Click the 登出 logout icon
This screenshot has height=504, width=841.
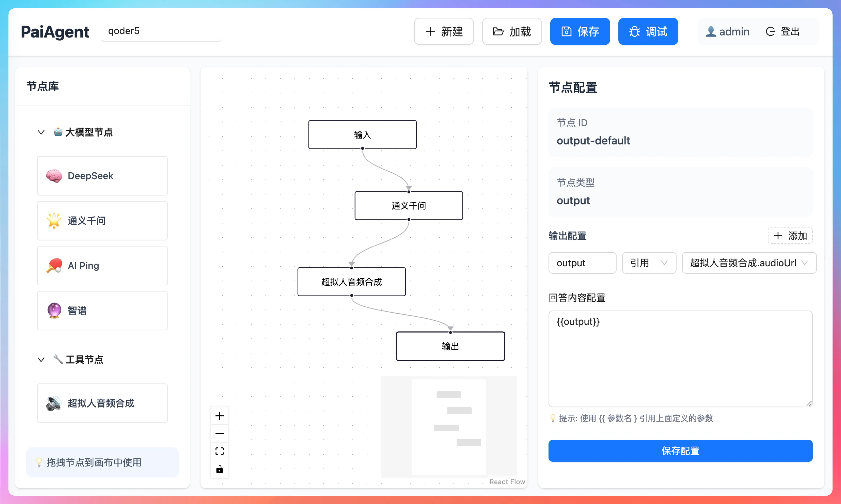tap(770, 31)
